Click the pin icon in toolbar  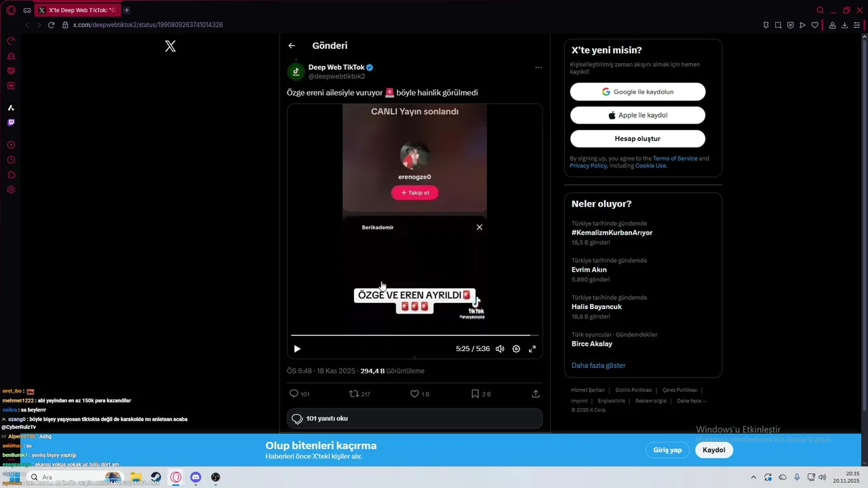pos(766,25)
